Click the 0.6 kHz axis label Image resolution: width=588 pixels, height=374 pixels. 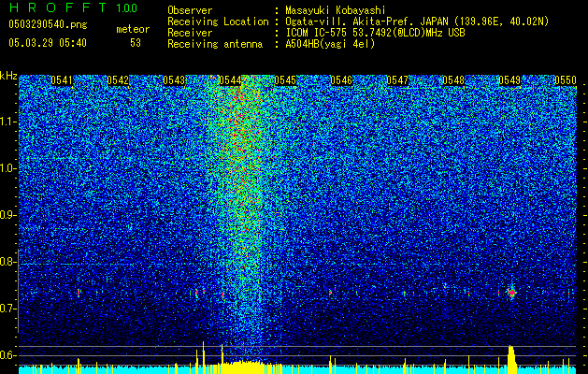8,355
